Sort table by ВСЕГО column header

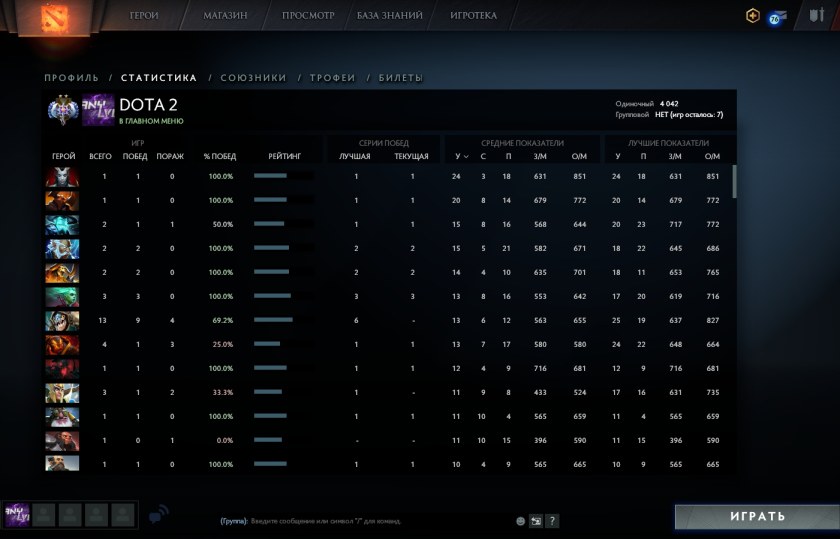(100, 156)
